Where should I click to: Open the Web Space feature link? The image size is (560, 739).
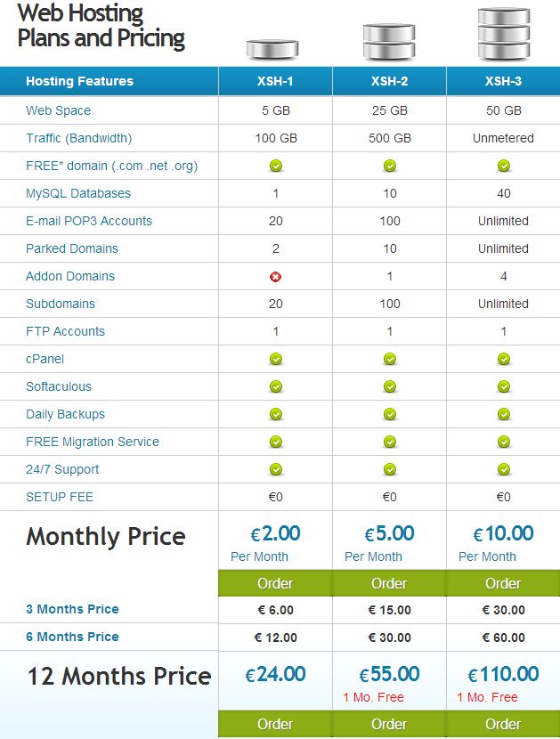[58, 110]
